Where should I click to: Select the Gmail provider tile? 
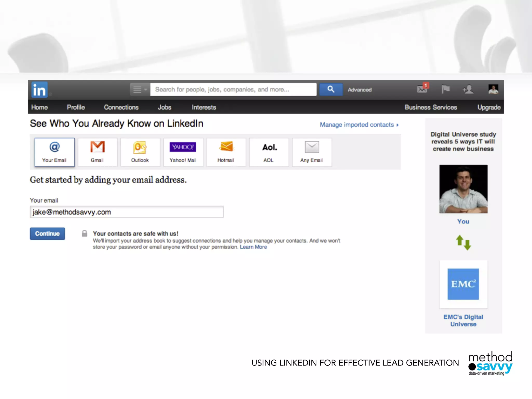(97, 152)
